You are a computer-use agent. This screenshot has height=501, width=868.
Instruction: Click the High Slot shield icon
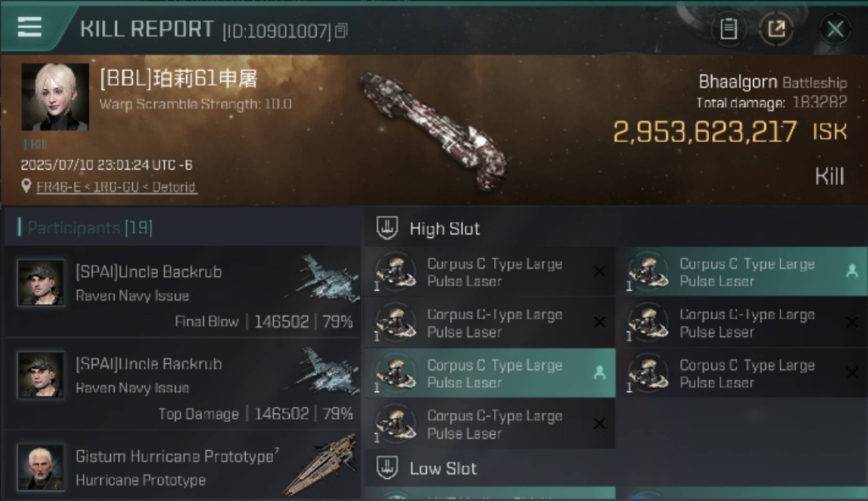pyautogui.click(x=387, y=228)
